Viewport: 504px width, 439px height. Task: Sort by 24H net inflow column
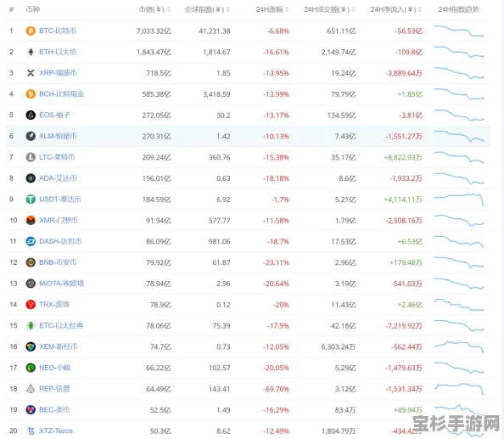pyautogui.click(x=395, y=9)
